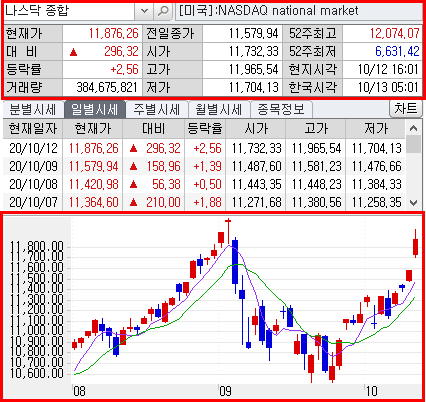Open the 월별시세 tab
The width and height of the screenshot is (426, 402).
219,109
